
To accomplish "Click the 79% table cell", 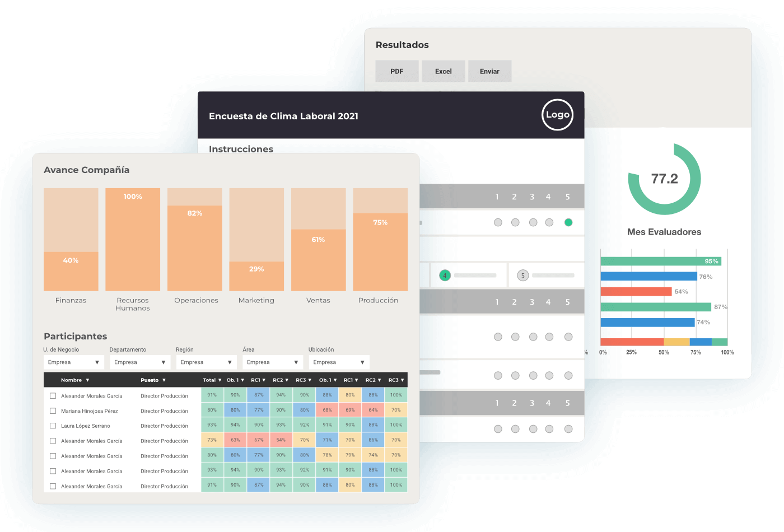I will pyautogui.click(x=350, y=455).
